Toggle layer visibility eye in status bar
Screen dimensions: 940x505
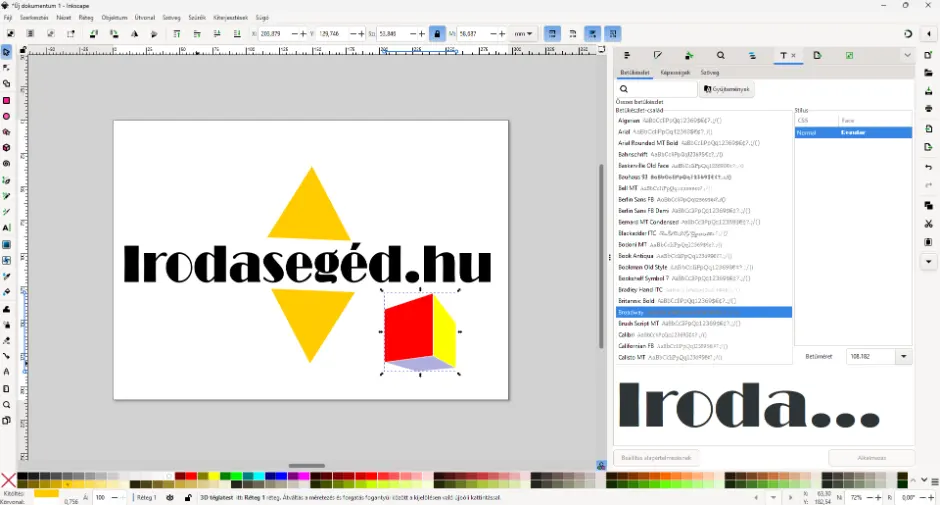click(170, 497)
